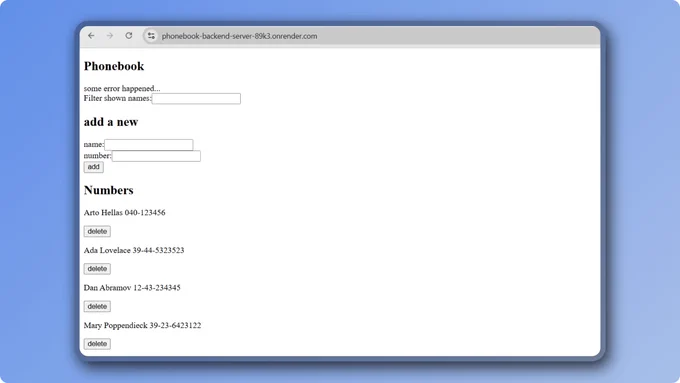The width and height of the screenshot is (680, 383).
Task: Reload the page with the refresh icon
Action: click(x=129, y=36)
